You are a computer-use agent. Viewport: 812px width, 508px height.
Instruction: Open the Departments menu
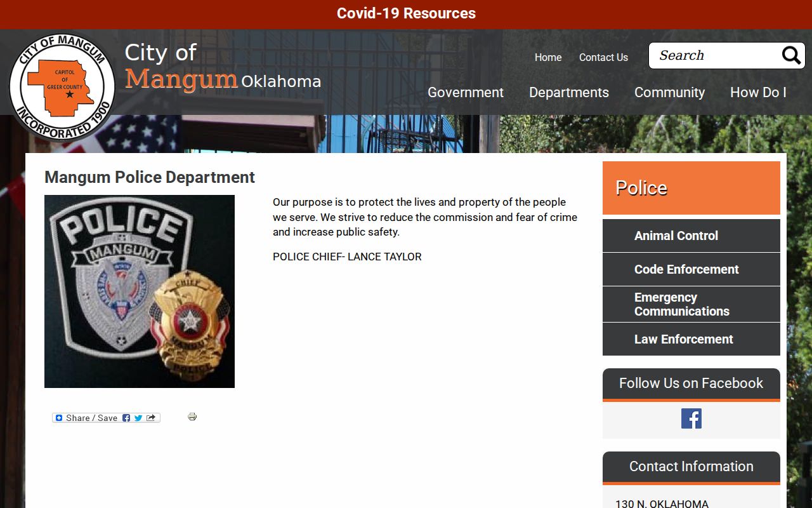[x=569, y=92]
